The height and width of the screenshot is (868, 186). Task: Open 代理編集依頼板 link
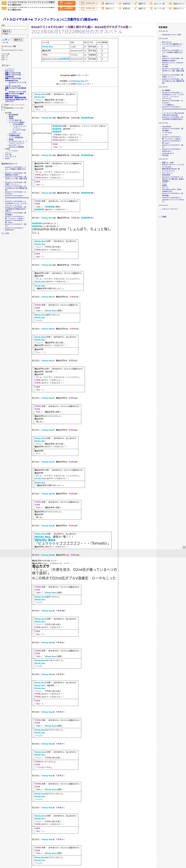tap(14, 135)
